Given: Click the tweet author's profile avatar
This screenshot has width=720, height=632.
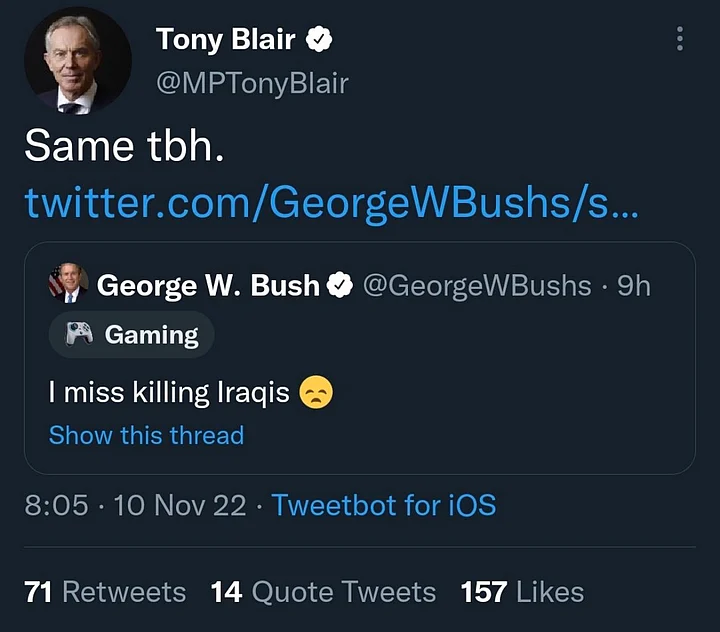Looking at the screenshot, I should tap(77, 60).
